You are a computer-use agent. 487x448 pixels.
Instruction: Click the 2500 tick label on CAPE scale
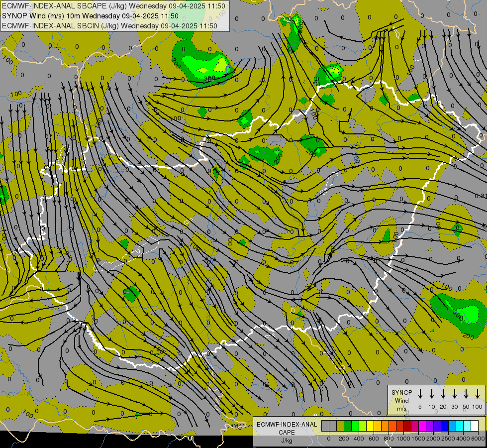[448, 439]
